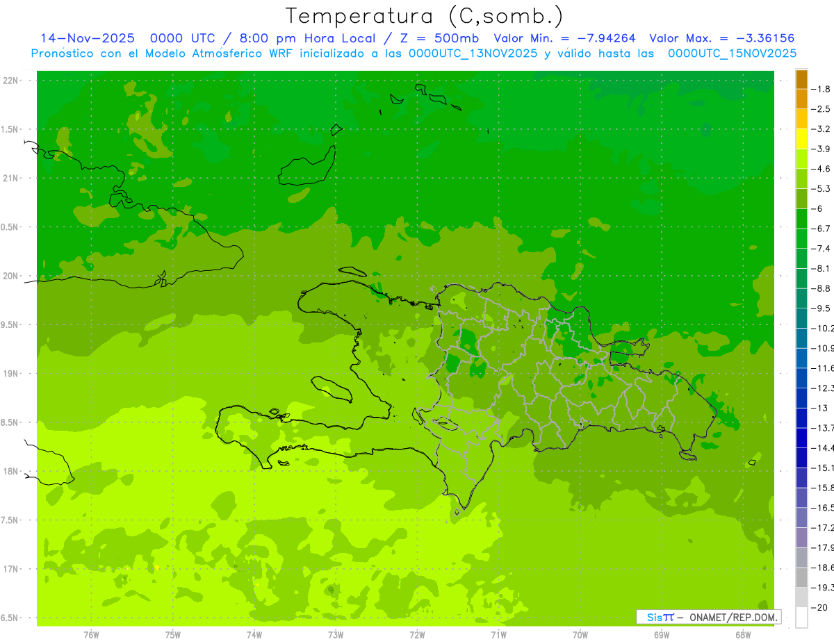The image size is (834, 644).
Task: Click the 74W longitude axis label
Action: tap(254, 635)
